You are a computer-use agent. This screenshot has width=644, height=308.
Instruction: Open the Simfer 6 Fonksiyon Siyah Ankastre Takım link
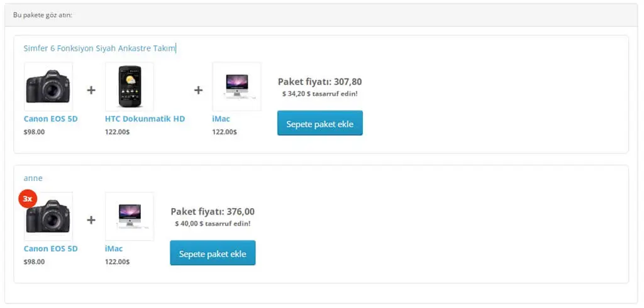tap(99, 48)
